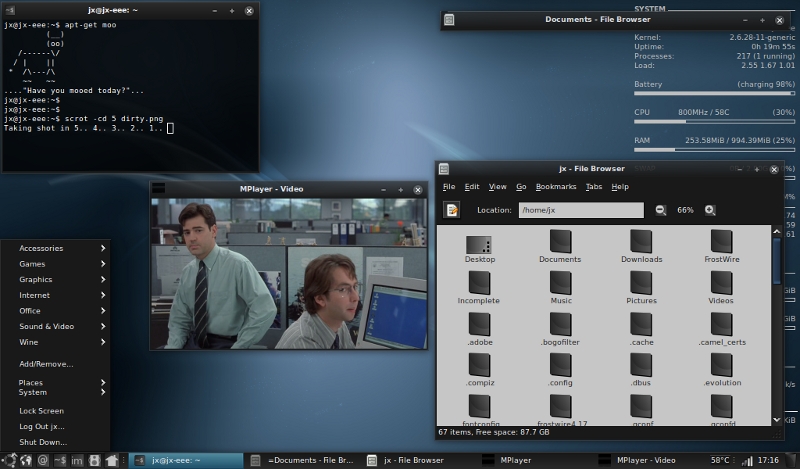
Task: Select the .dbus folder icon
Action: [641, 365]
